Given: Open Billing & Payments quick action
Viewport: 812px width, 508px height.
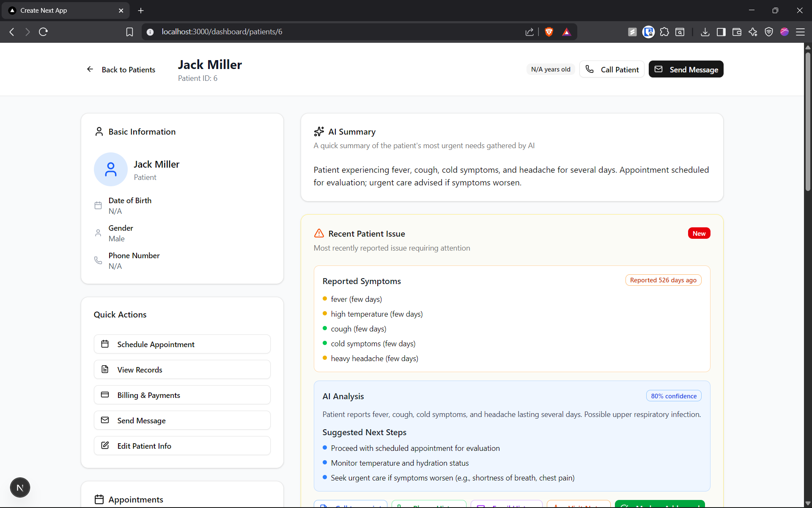Looking at the screenshot, I should [182, 395].
